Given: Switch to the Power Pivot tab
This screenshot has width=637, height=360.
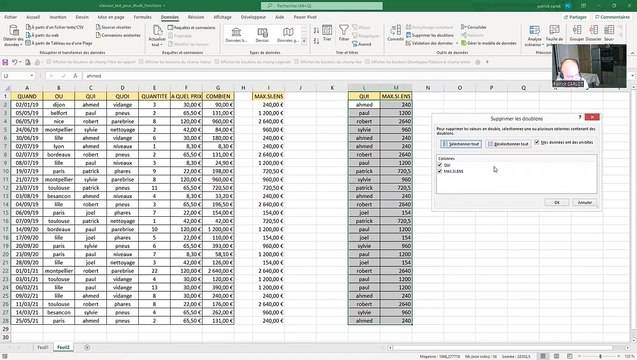Looking at the screenshot, I should [305, 17].
